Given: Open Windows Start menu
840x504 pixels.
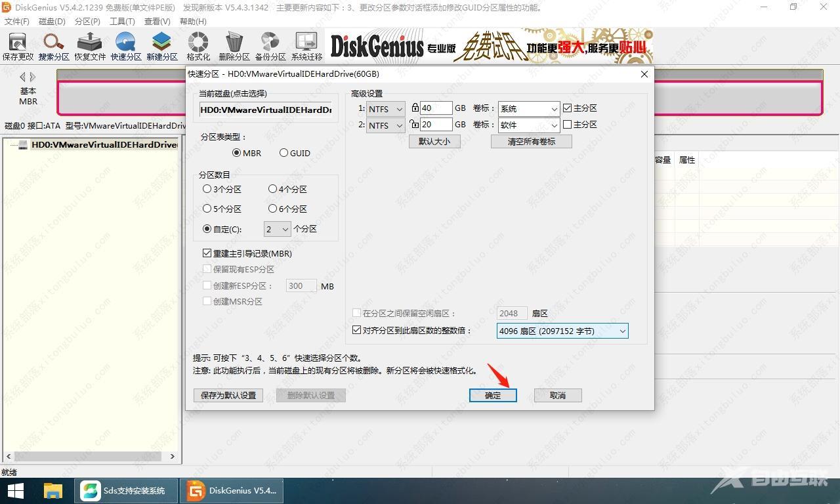Looking at the screenshot, I should (15, 490).
